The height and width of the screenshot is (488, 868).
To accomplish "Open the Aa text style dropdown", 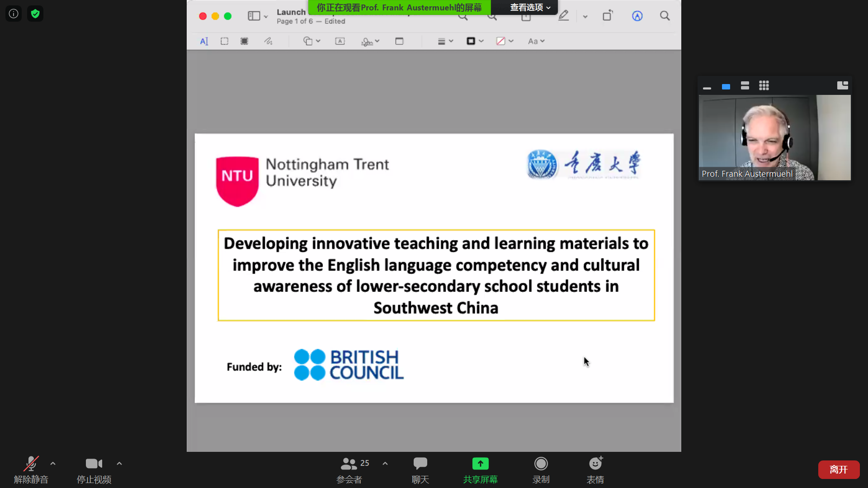I will pos(536,41).
